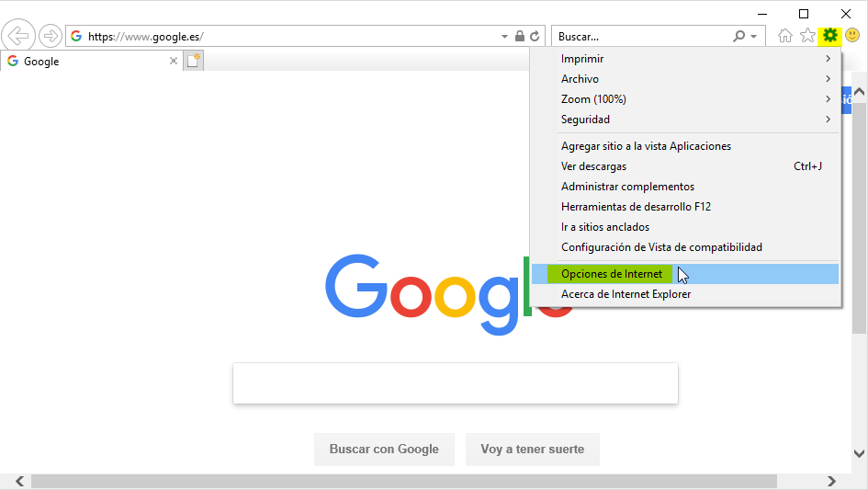The image size is (868, 490).
Task: Open Herramientas de desarrollo F12
Action: (685, 207)
